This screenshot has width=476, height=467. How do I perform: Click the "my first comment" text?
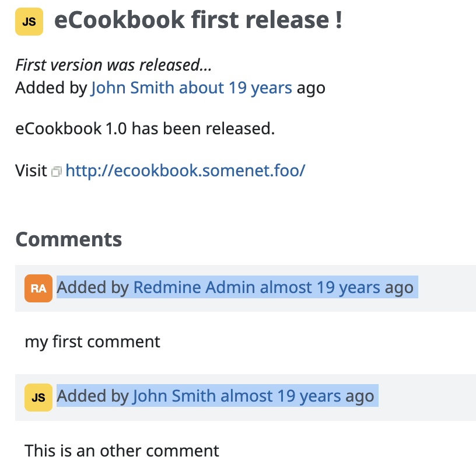click(92, 341)
